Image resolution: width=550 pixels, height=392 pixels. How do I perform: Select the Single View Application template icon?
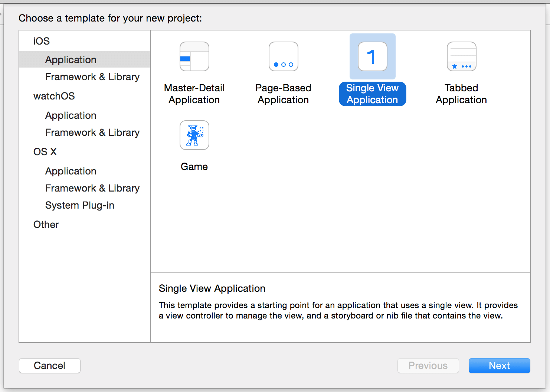373,56
